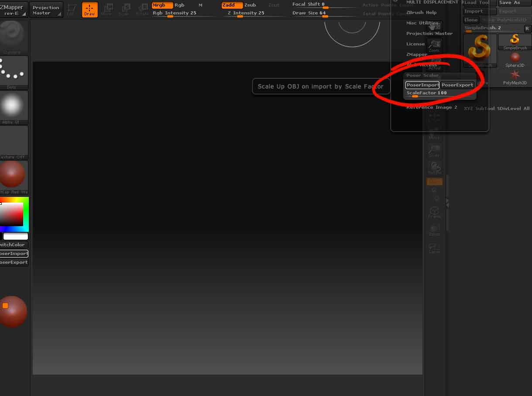532x396 pixels.
Task: Expand ZMapper in the plugin menu
Action: click(x=417, y=54)
